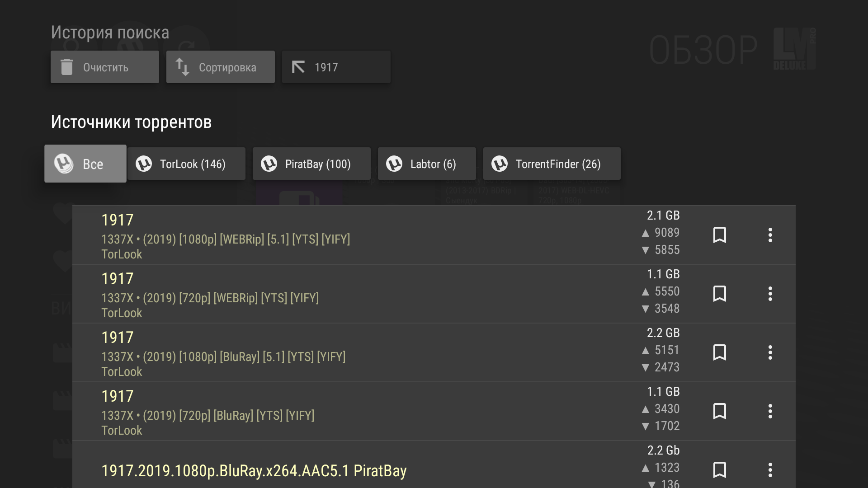Viewport: 868px width, 488px height.
Task: Open more options for PiratBay BluRay torrent
Action: 770,470
